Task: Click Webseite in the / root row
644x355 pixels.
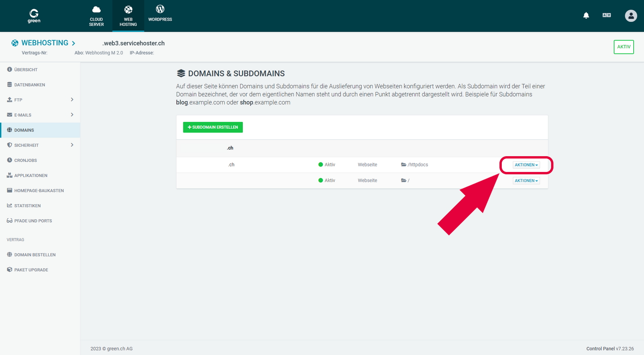Action: pos(367,180)
